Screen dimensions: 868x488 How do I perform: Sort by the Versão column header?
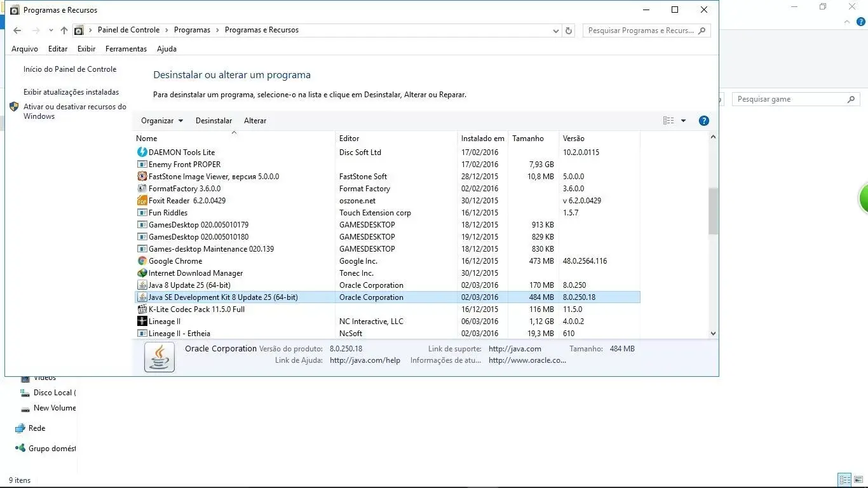point(599,139)
